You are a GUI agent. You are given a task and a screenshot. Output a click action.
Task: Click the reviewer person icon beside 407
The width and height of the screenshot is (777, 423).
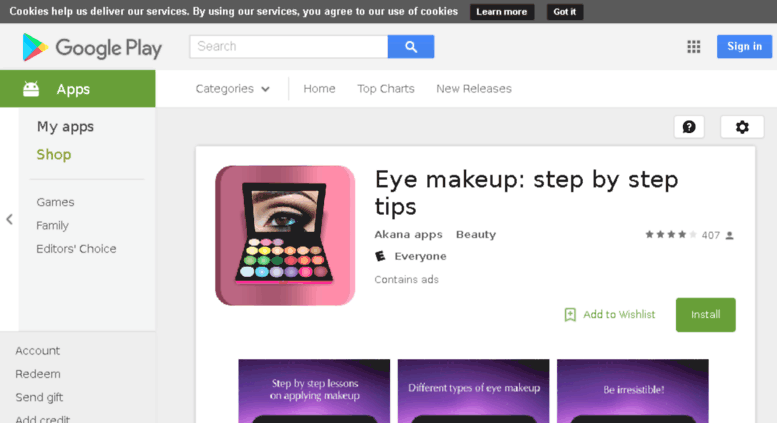tap(729, 235)
